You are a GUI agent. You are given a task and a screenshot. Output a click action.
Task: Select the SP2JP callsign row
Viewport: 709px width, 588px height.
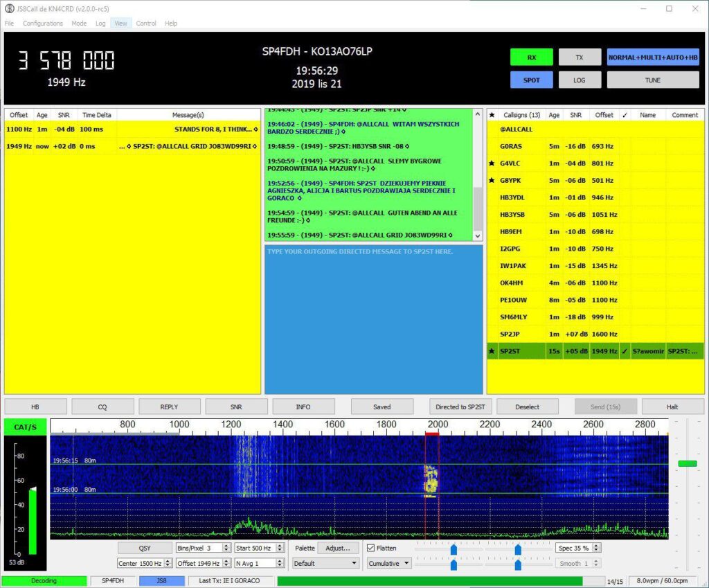point(595,335)
